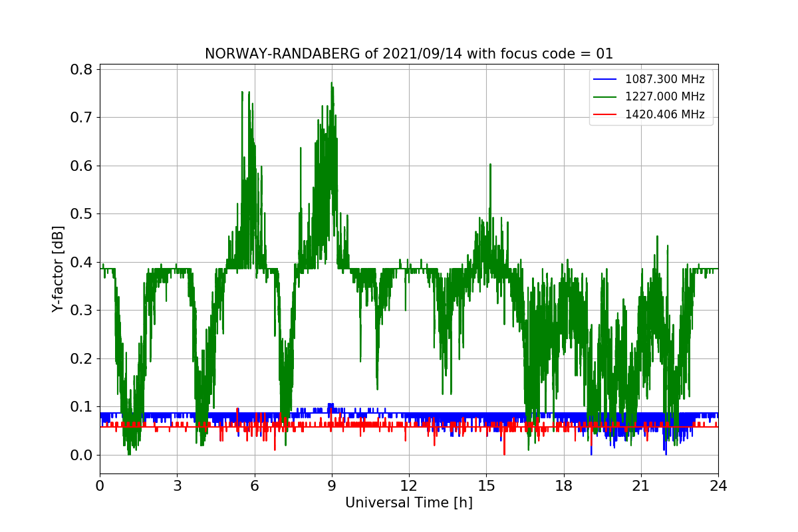Select the 1420.406 MHz legend label
Image resolution: width=798 pixels, height=532 pixels.
[665, 114]
